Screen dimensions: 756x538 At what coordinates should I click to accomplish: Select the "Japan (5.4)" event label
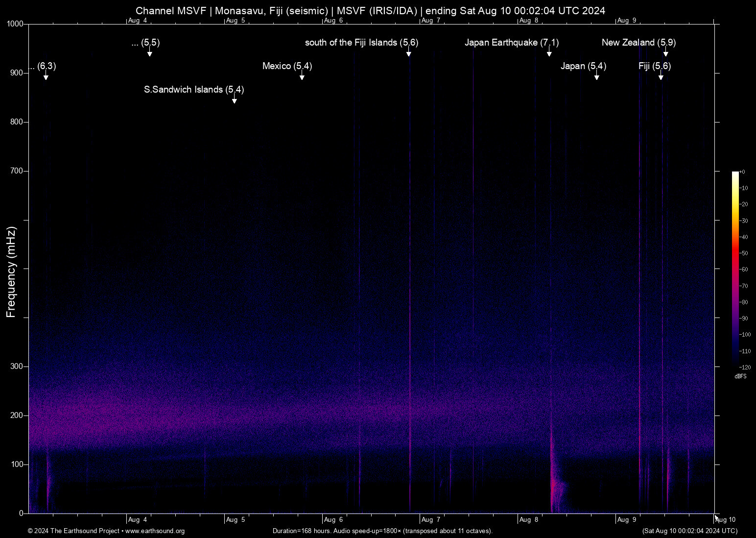584,66
